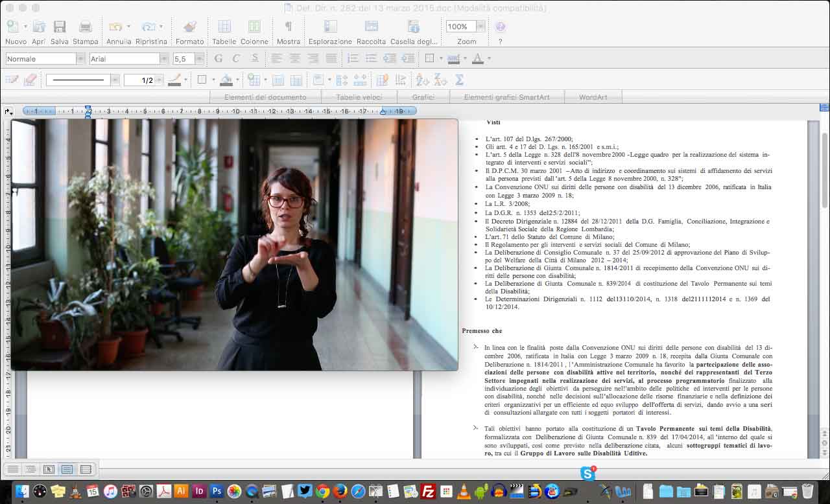
Task: Toggle italic (C) formatting
Action: [236, 59]
